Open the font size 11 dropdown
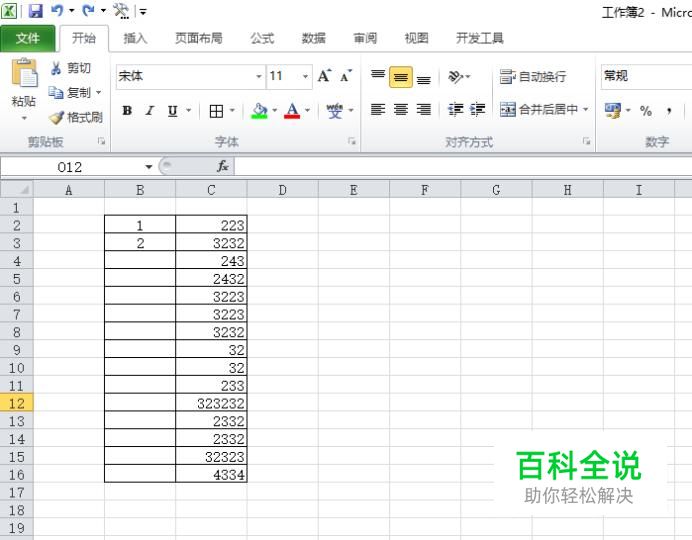 [x=305, y=77]
